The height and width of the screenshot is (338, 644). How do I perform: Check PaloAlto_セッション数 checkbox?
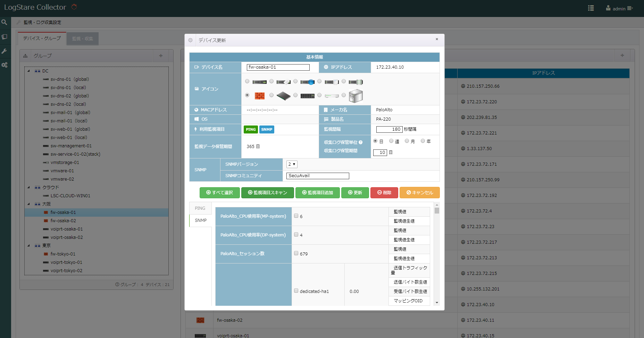point(296,253)
